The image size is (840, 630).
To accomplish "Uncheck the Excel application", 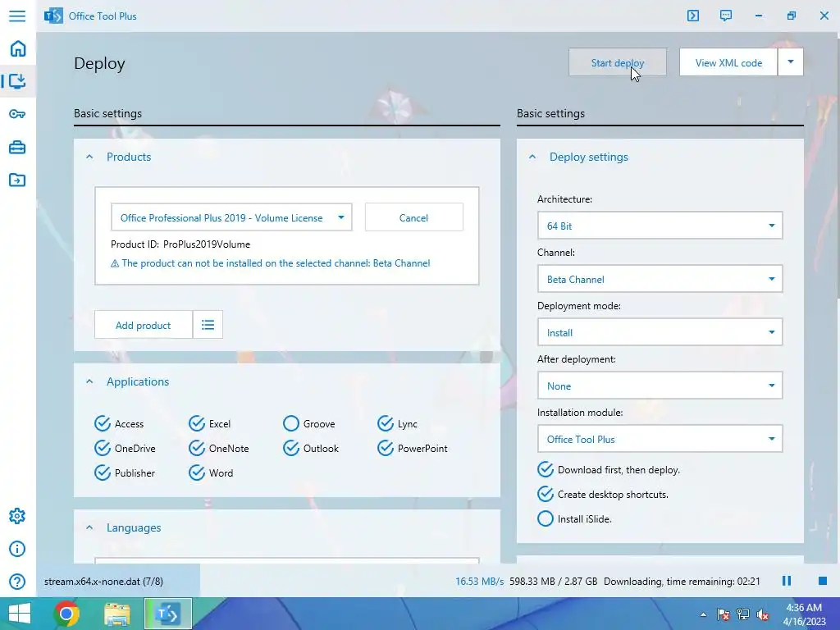I will (209, 424).
